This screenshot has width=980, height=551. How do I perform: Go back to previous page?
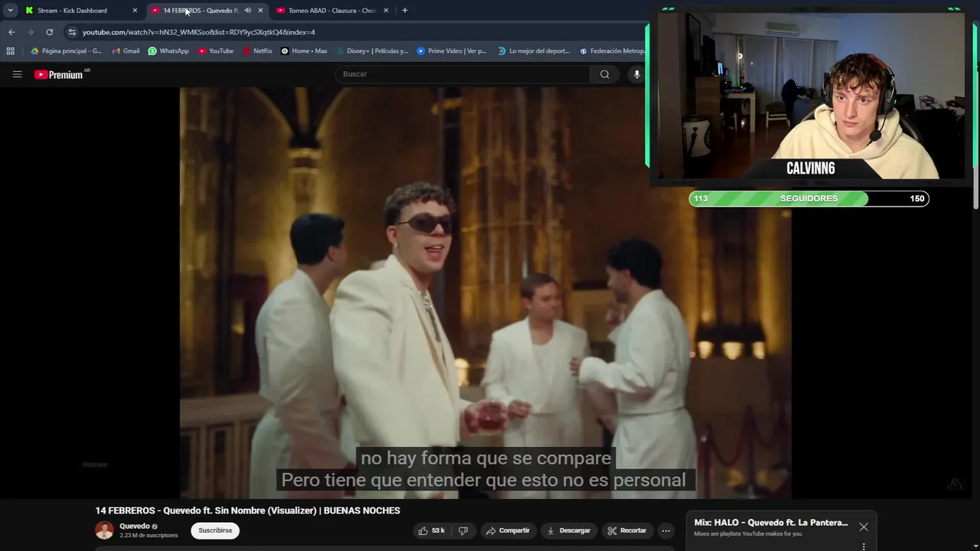point(11,32)
